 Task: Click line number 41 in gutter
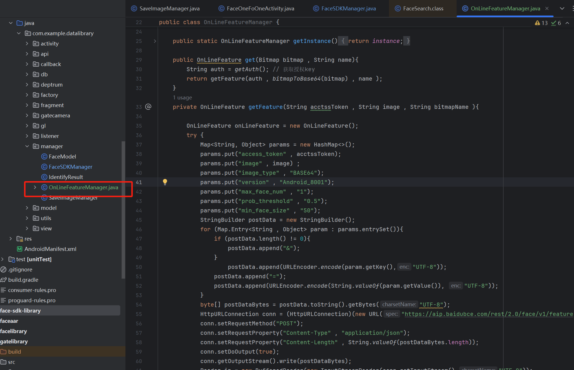(139, 182)
